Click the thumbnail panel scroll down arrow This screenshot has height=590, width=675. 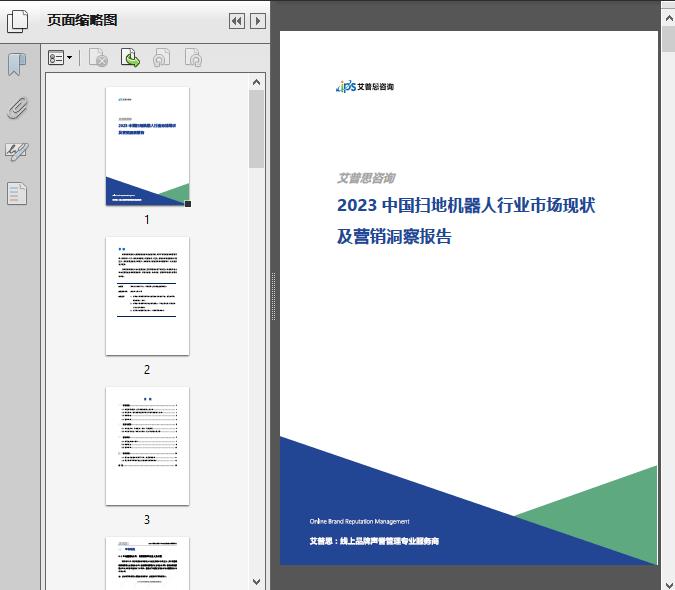tap(257, 582)
